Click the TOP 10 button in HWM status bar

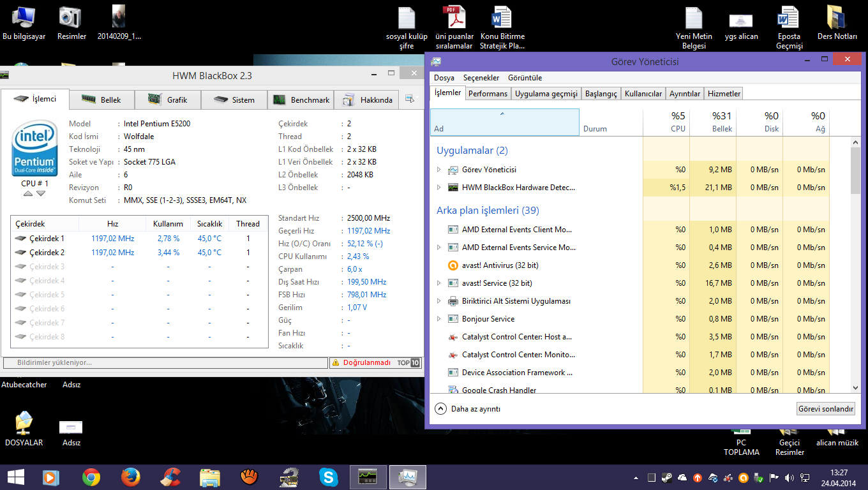point(408,362)
